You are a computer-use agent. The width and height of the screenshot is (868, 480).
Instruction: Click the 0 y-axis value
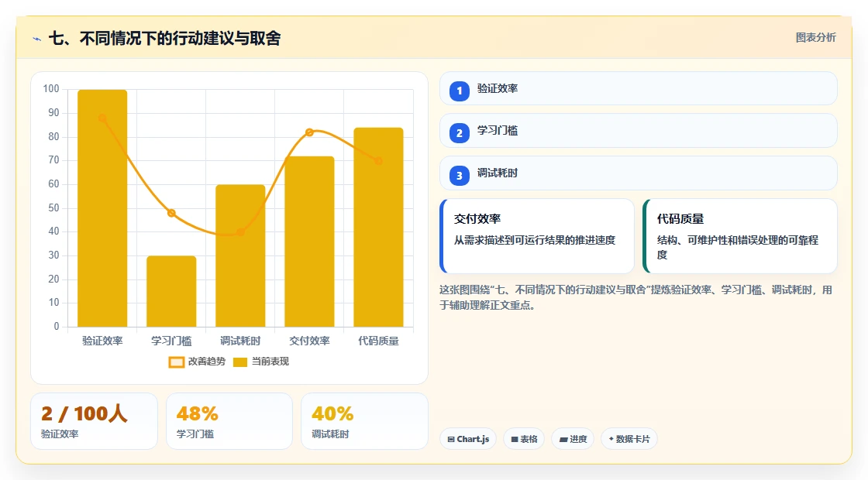pyautogui.click(x=57, y=326)
